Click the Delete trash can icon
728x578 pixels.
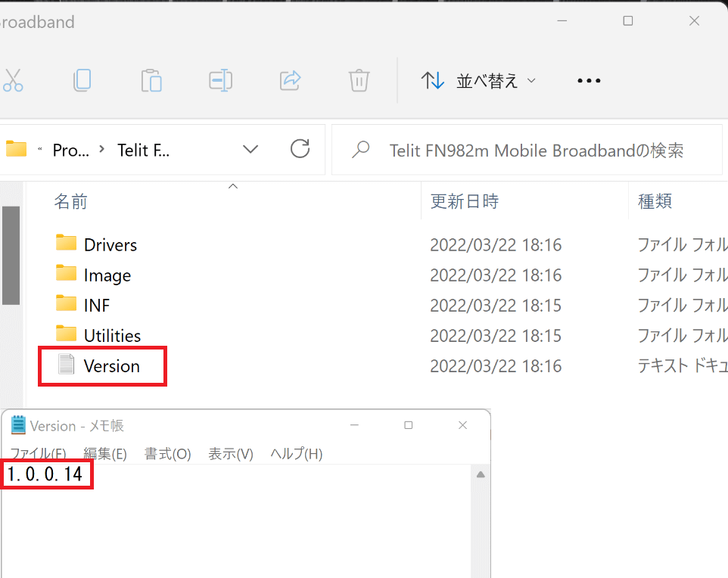point(359,80)
